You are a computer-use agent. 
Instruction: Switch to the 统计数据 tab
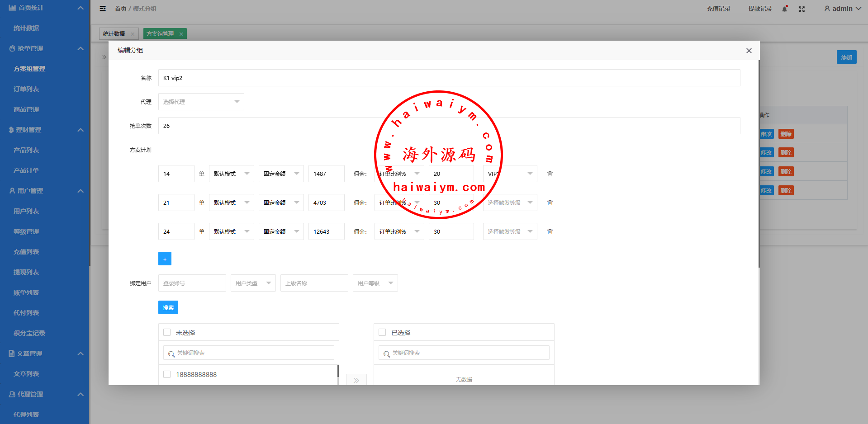pyautogui.click(x=114, y=34)
